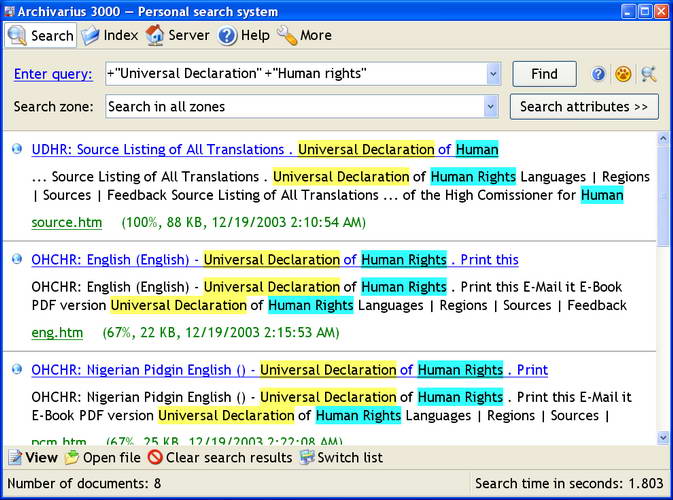
Task: Expand the query history dropdown arrow
Action: (492, 74)
